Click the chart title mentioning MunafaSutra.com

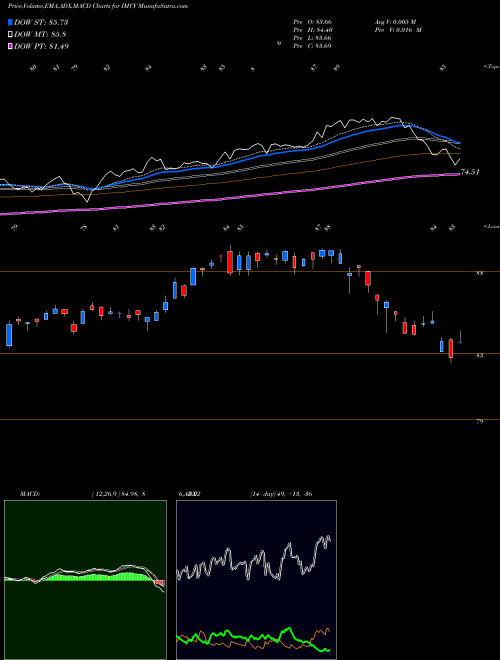(x=98, y=6)
